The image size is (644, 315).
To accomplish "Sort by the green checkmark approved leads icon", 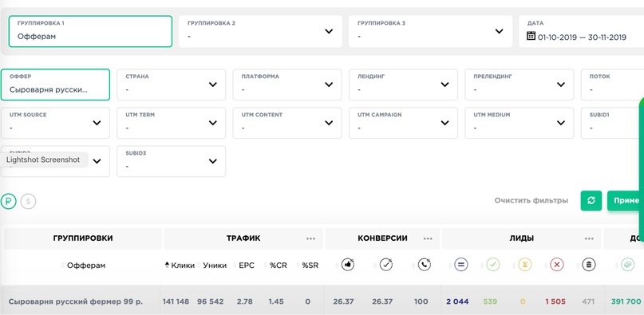I will [493, 265].
